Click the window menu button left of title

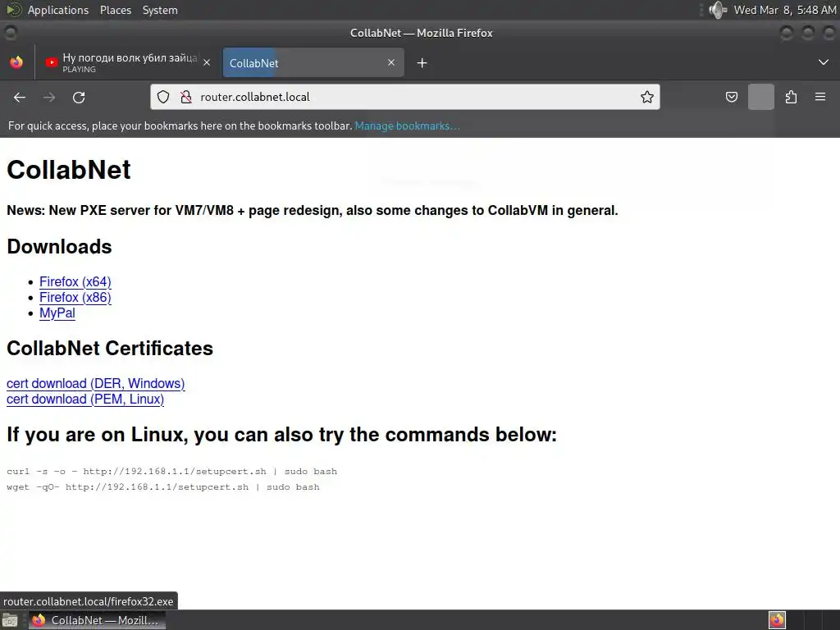click(x=10, y=33)
